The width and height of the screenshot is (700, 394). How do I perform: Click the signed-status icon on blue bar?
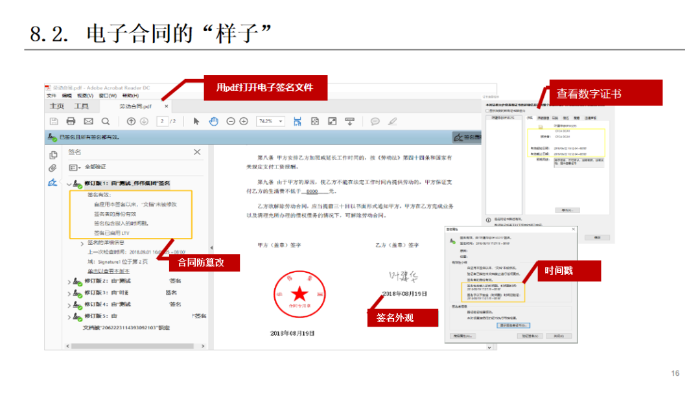52,137
